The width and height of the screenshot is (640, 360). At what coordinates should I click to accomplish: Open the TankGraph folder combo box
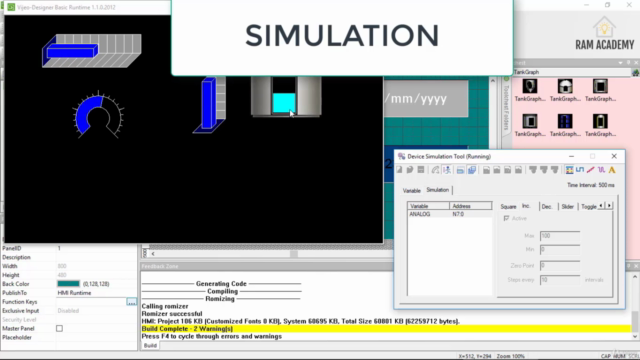coord(571,72)
